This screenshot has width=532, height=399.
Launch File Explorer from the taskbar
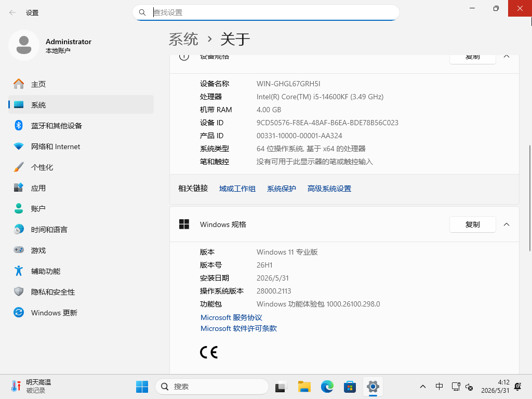pyautogui.click(x=304, y=387)
